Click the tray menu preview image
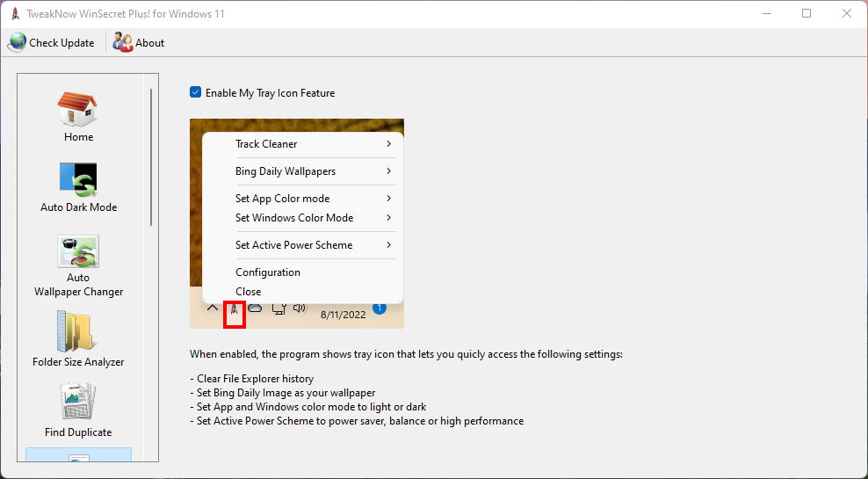This screenshot has height=479, width=868. tap(297, 223)
